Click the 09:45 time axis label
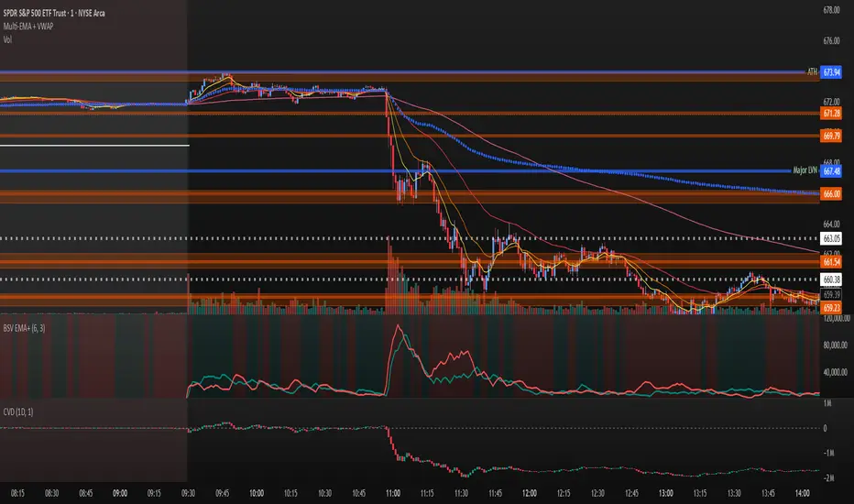 223,493
